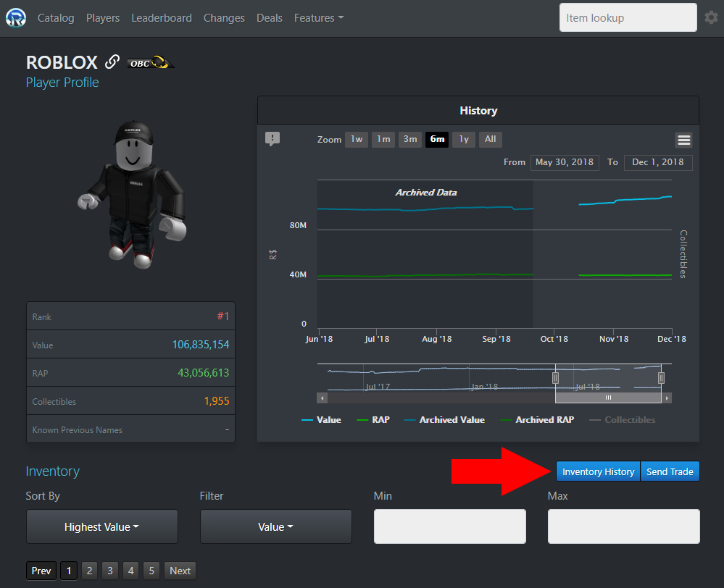The image size is (724, 588).
Task: Go to the Leaderboard nav item
Action: point(162,18)
